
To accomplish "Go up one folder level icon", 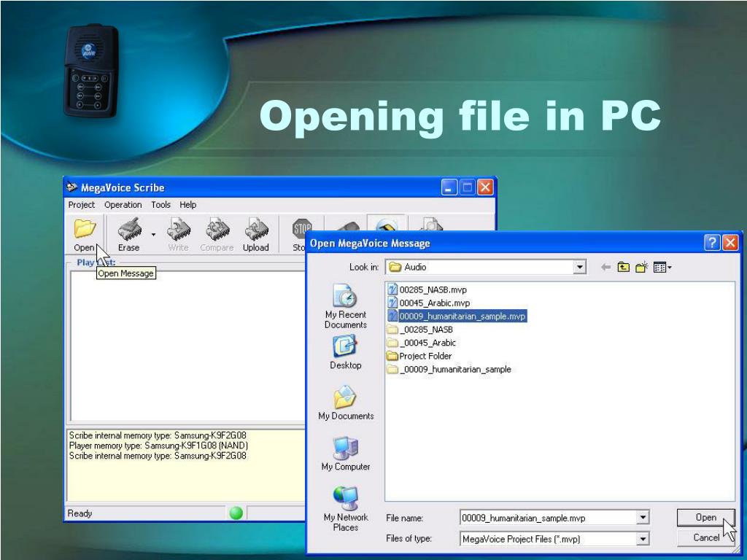I will (x=623, y=267).
